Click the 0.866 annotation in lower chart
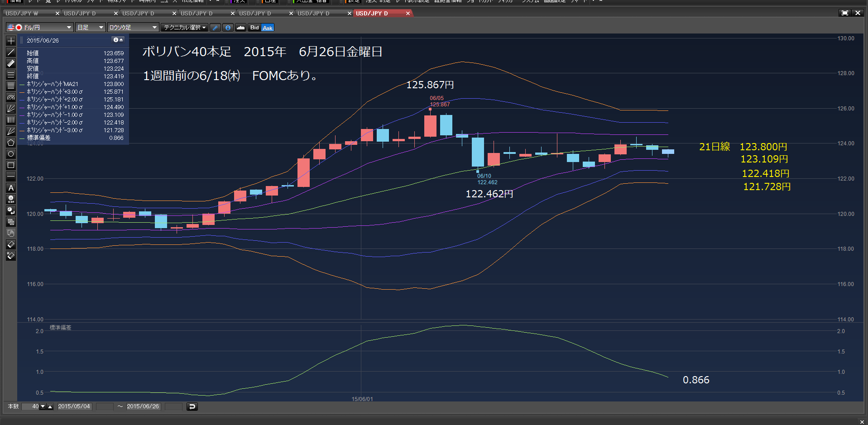This screenshot has width=868, height=425. click(696, 380)
